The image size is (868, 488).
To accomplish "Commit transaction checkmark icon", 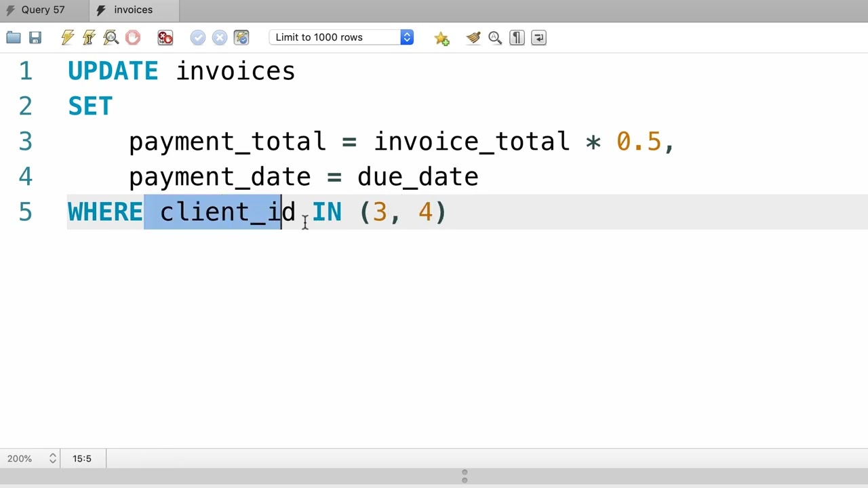I will (198, 38).
